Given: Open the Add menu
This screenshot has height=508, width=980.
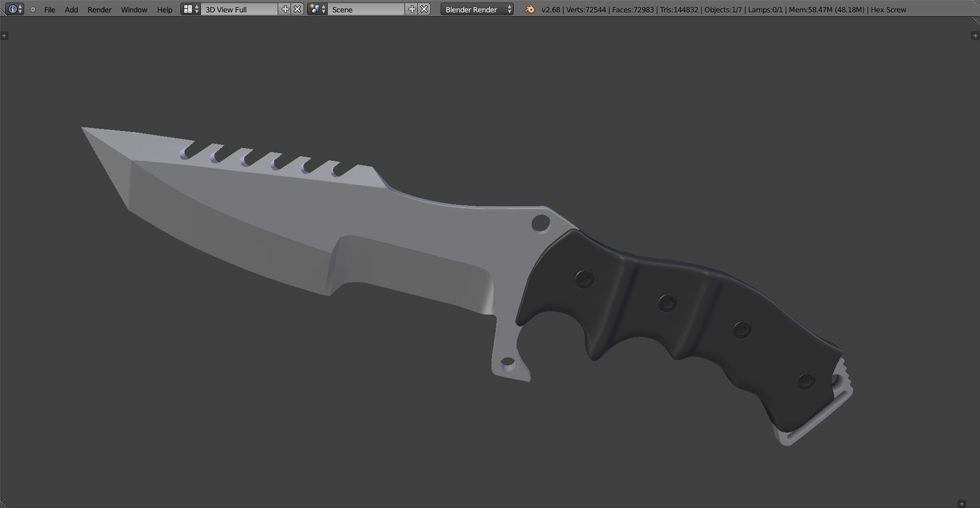Looking at the screenshot, I should coord(72,9).
